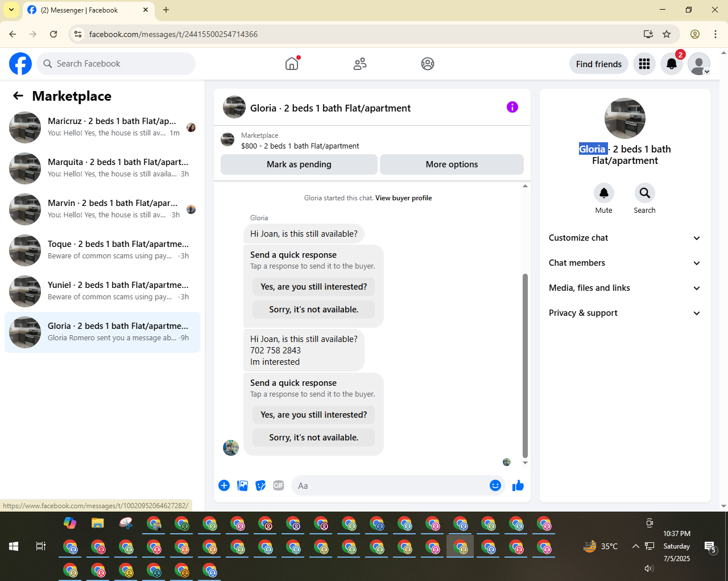Open the weather 35°C widget

(x=601, y=546)
